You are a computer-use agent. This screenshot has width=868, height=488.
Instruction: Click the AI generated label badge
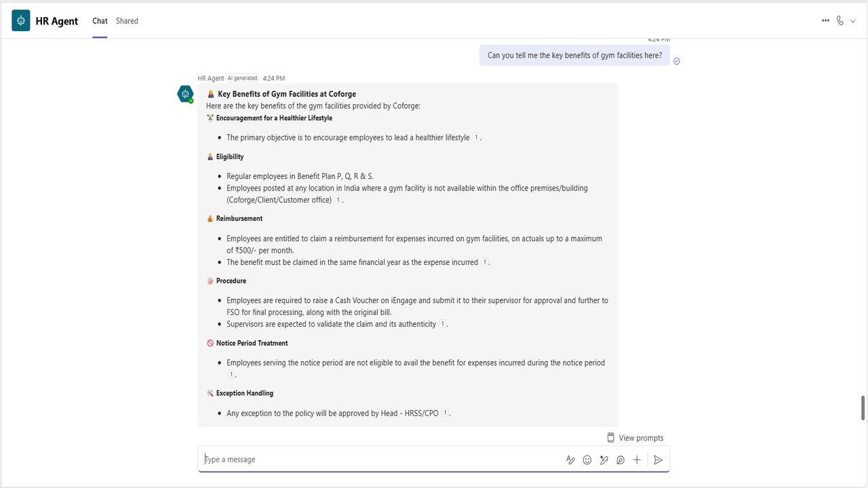[243, 79]
